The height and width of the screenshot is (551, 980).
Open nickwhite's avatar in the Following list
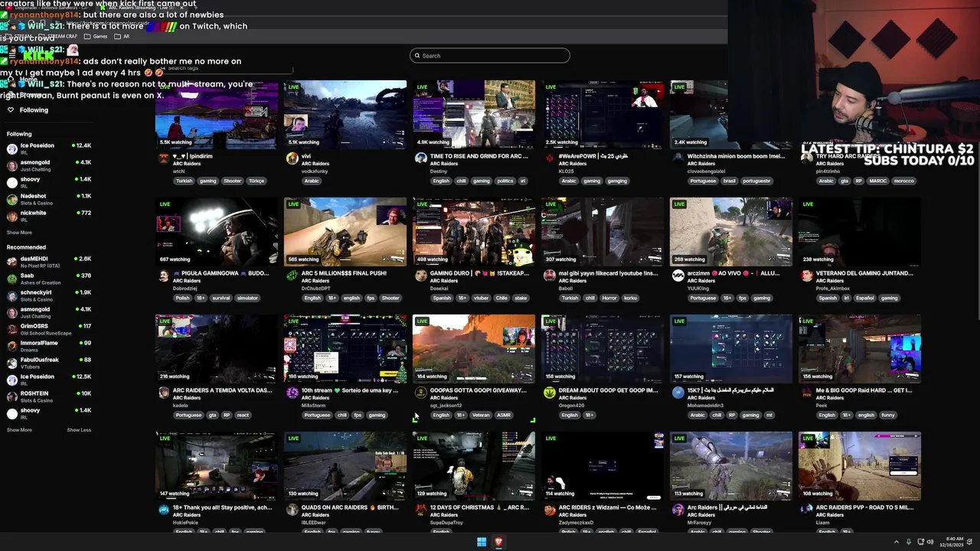click(12, 217)
